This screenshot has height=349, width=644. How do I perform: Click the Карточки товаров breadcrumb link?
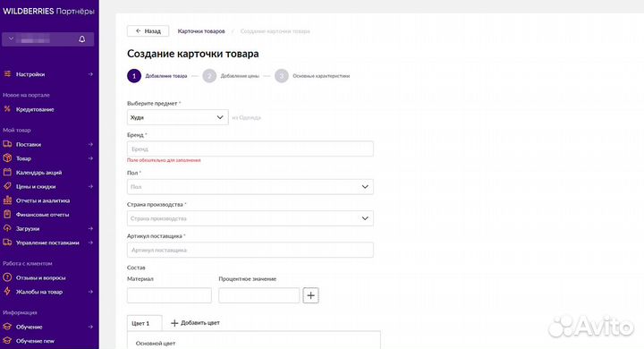coord(201,31)
